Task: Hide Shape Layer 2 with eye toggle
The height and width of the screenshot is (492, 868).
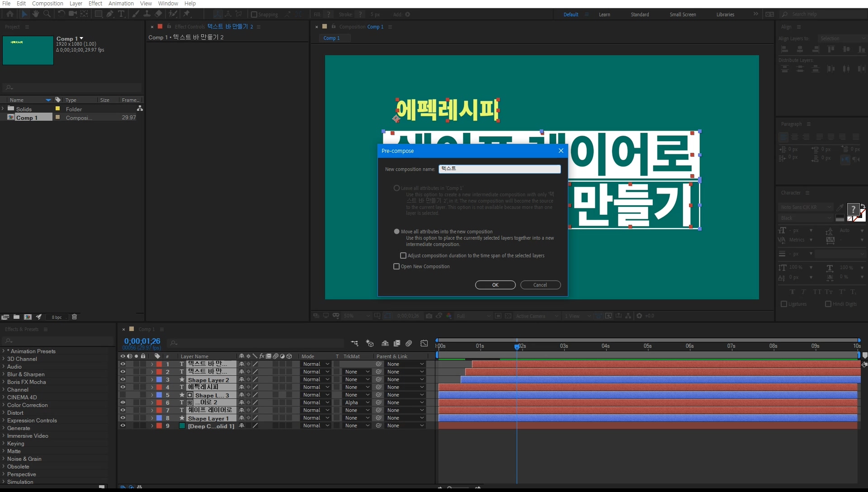Action: [x=123, y=379]
